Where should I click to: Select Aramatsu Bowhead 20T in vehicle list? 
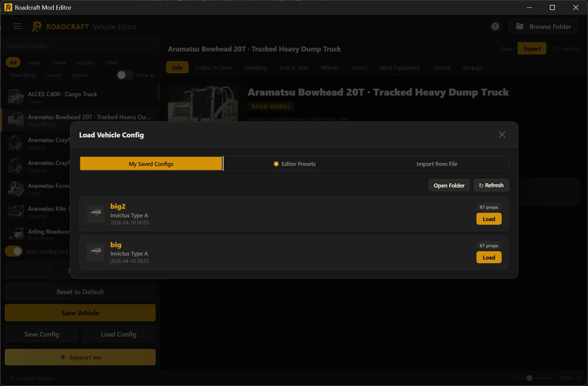click(80, 120)
